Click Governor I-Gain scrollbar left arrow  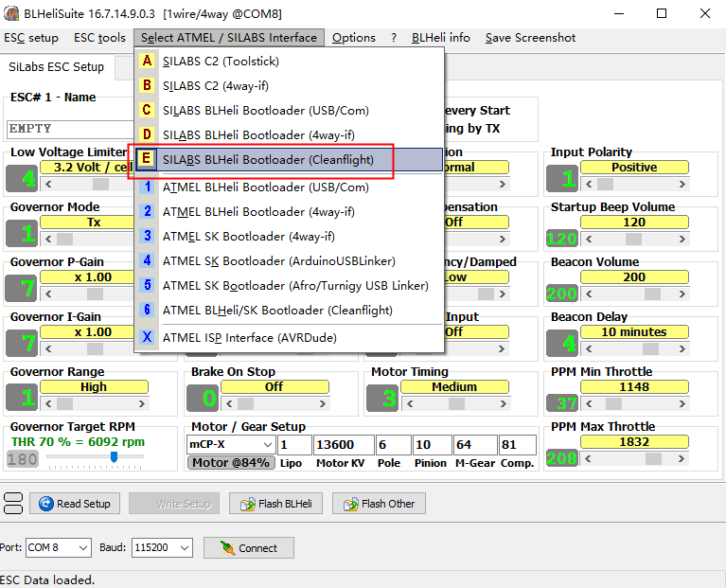tap(48, 348)
